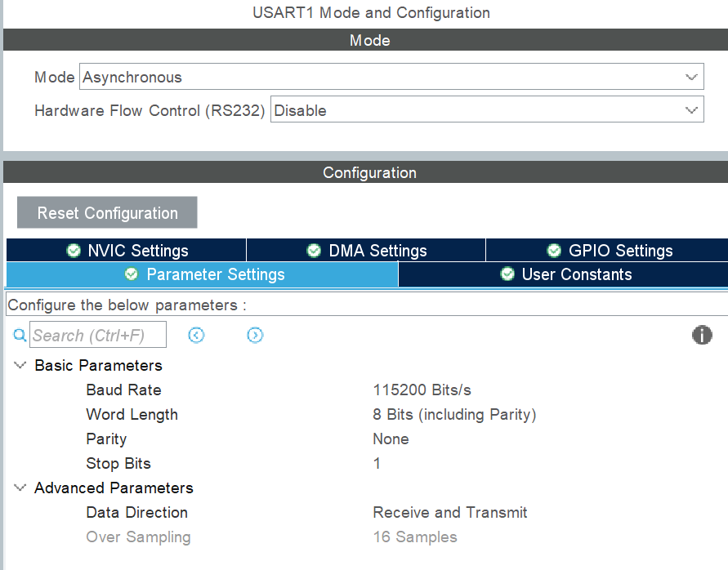Open the parameter info icon
The height and width of the screenshot is (570, 728).
pyautogui.click(x=702, y=335)
